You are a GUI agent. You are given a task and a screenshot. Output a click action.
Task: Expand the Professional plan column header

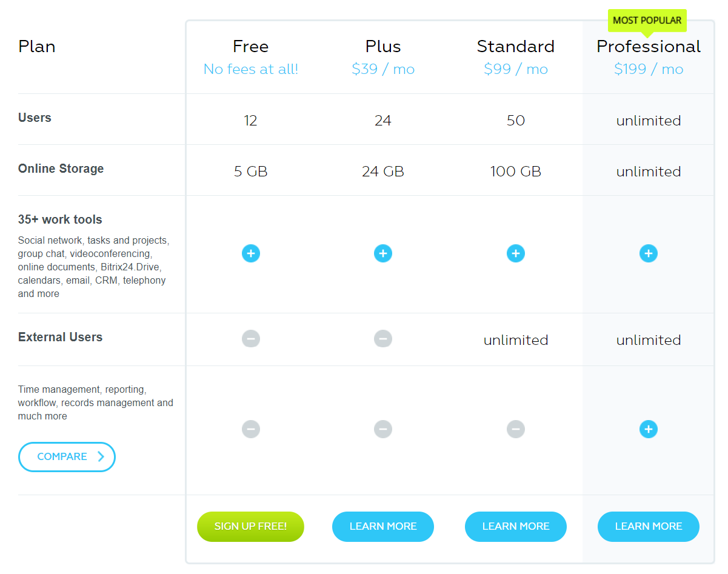[649, 46]
